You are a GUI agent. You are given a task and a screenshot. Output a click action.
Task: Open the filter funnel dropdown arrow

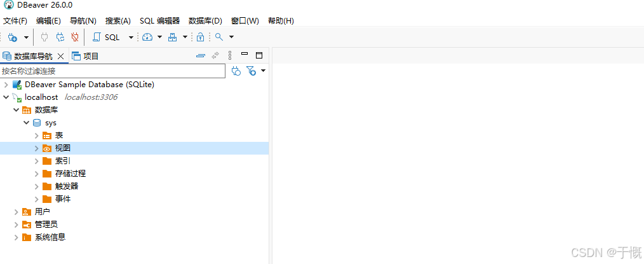[264, 71]
